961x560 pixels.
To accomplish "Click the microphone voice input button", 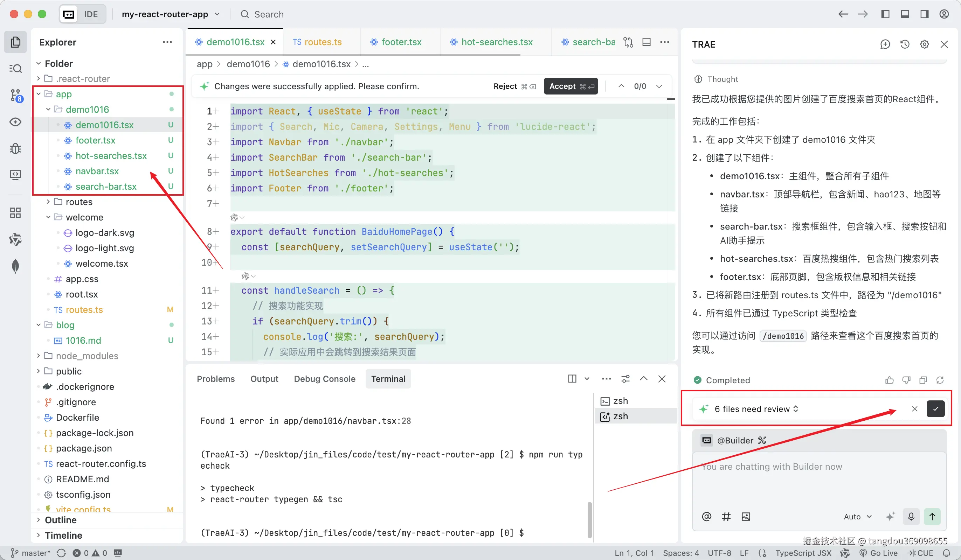I will (911, 517).
